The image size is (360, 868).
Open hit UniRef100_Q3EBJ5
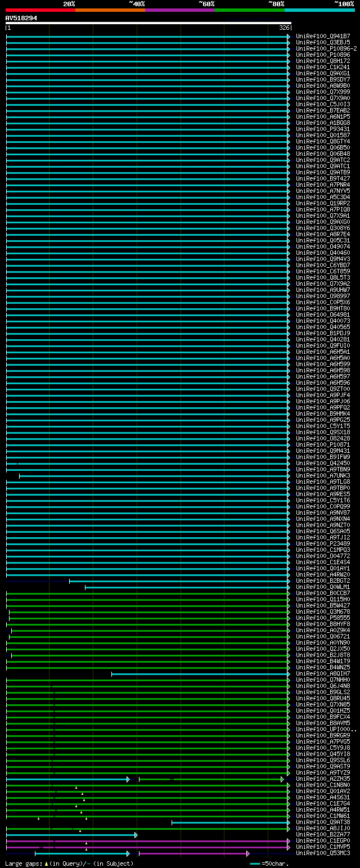point(323,42)
